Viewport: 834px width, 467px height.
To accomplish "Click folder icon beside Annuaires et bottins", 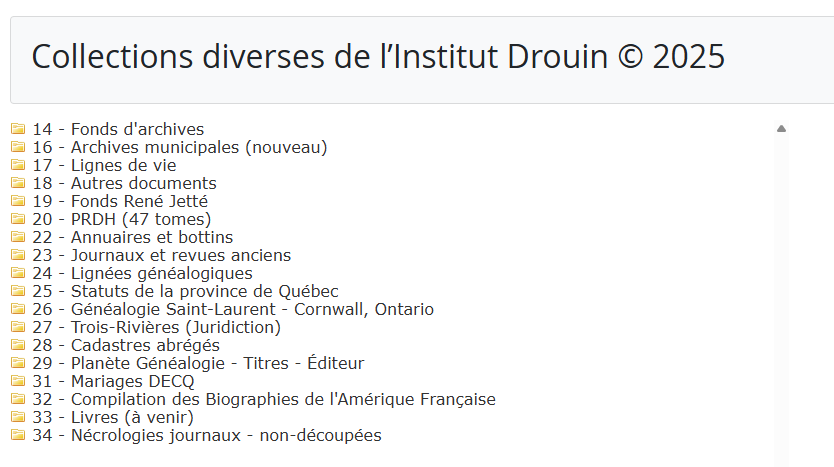I will (x=18, y=237).
